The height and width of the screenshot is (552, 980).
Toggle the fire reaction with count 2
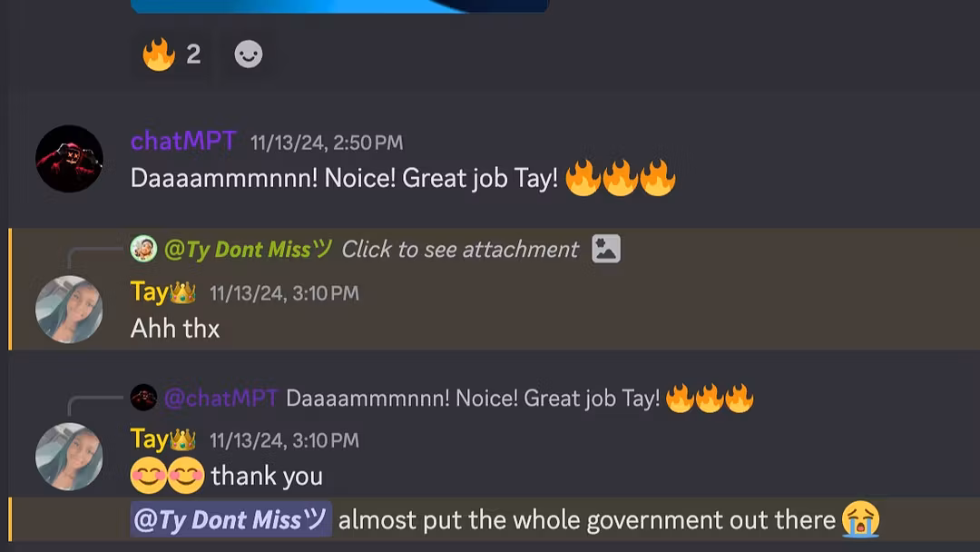click(171, 54)
